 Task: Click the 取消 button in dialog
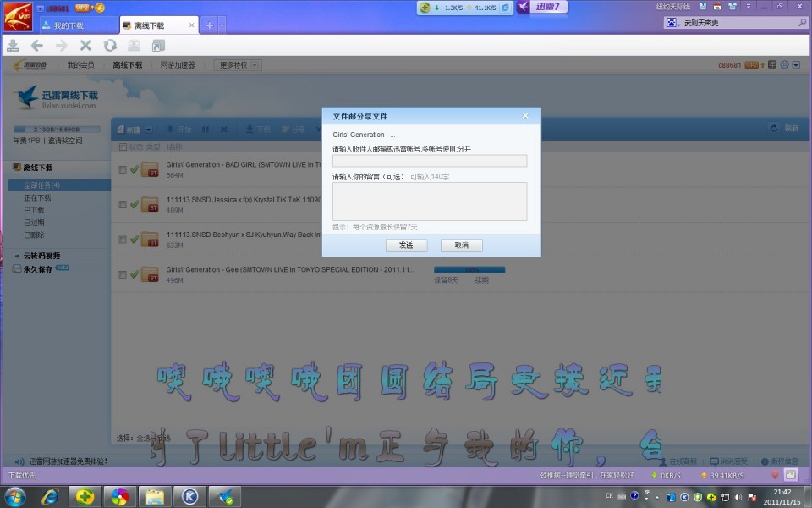[462, 246]
